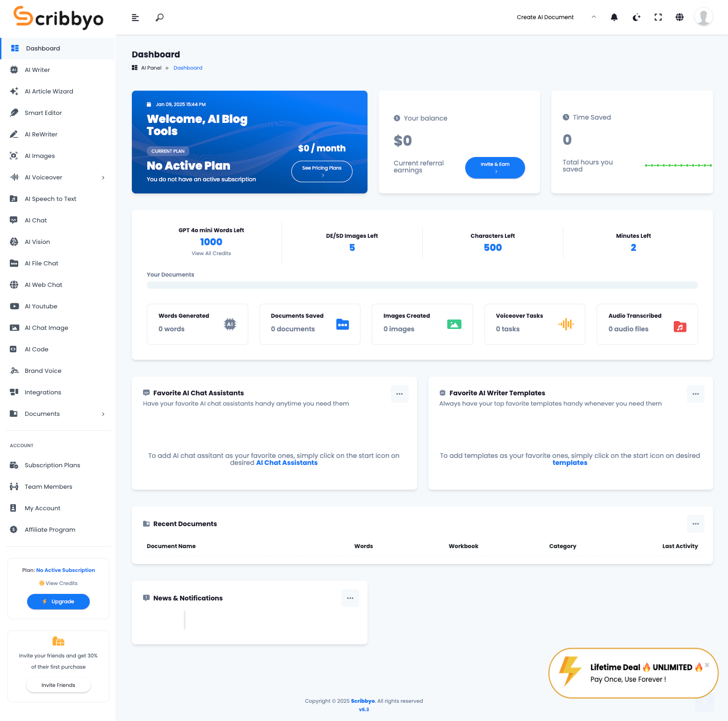Go to Subscription Plans in sidebar

click(52, 465)
